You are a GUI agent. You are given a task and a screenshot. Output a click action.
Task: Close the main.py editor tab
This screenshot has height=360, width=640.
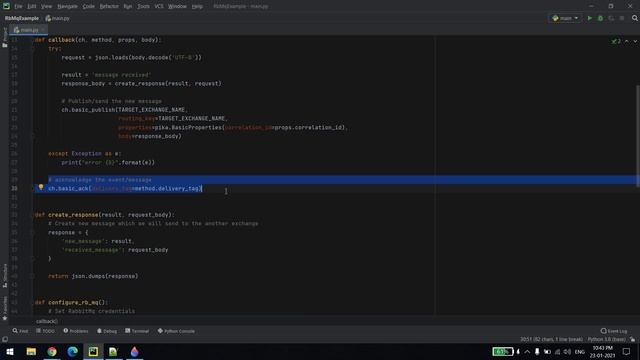pyautogui.click(x=43, y=30)
